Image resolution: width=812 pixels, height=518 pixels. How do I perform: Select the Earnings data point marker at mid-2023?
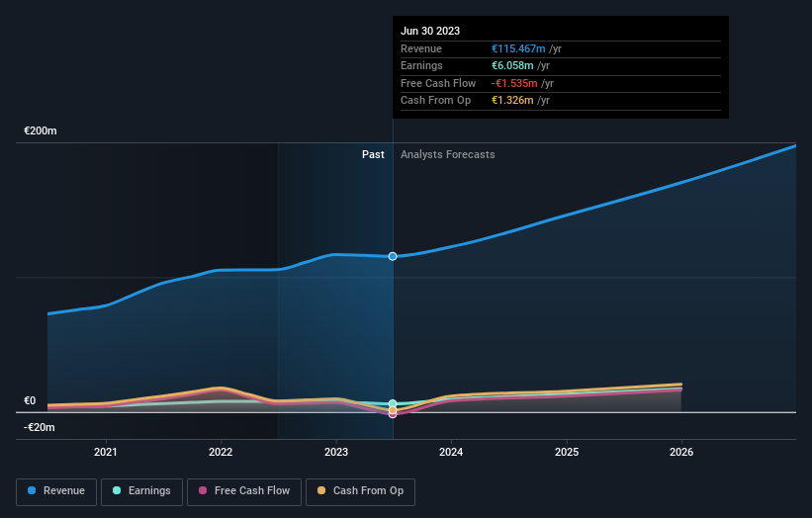(x=393, y=403)
